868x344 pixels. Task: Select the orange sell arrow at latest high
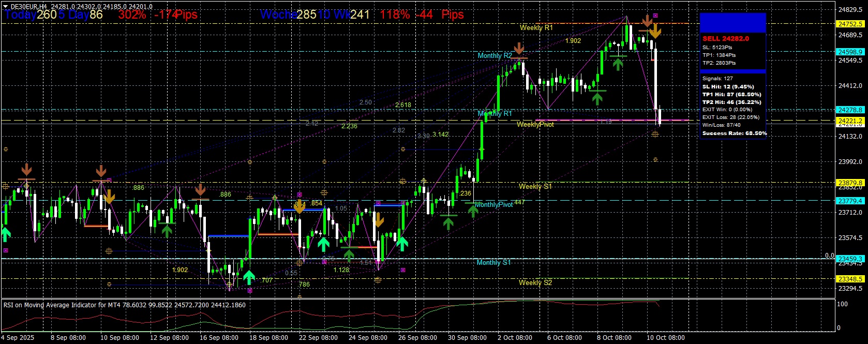tap(655, 32)
